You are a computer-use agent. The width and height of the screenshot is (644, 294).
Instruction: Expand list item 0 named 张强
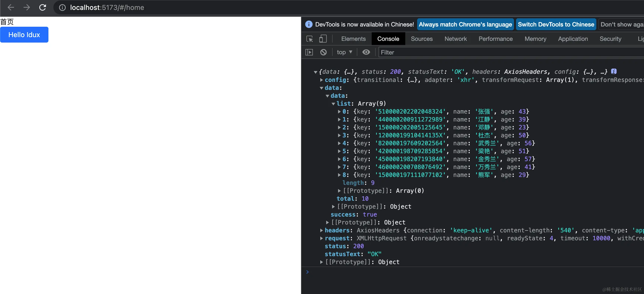coord(339,112)
